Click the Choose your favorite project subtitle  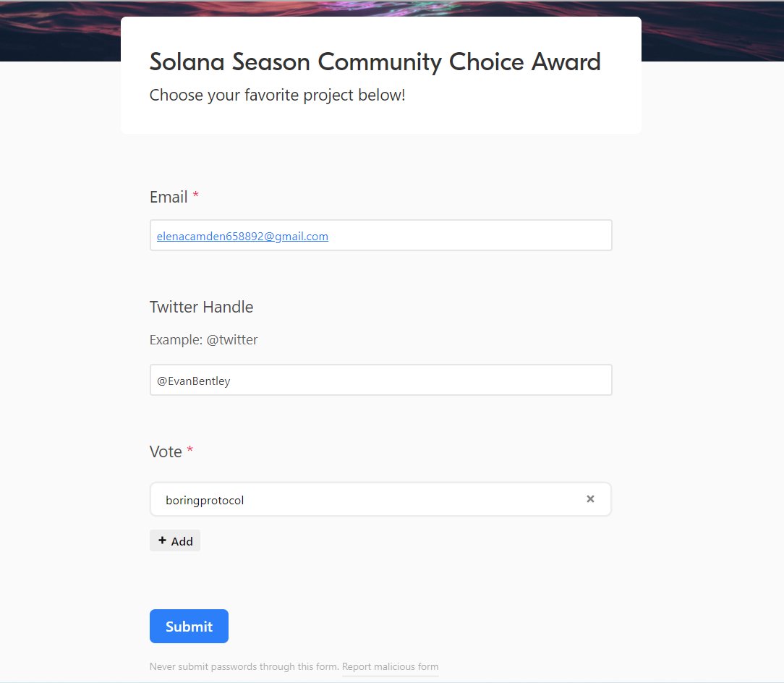[x=278, y=95]
